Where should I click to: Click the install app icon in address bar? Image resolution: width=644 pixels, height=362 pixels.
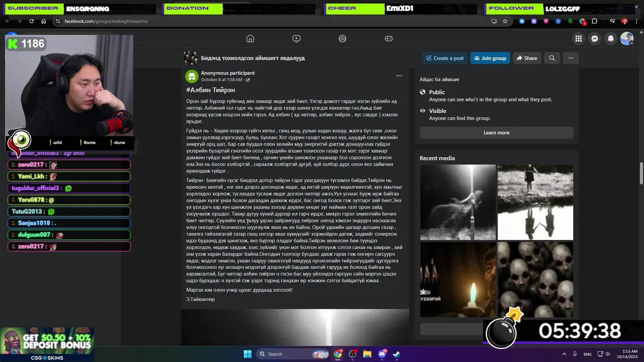point(494,21)
